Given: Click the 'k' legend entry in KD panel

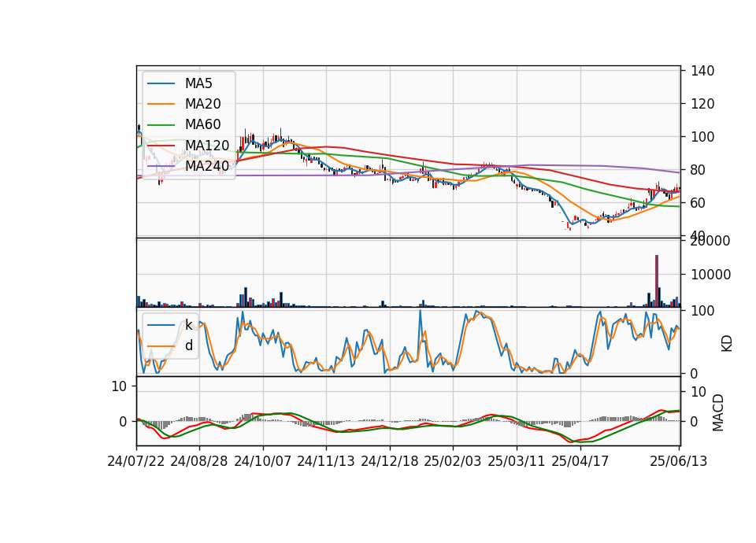Looking at the screenshot, I should click(188, 325).
